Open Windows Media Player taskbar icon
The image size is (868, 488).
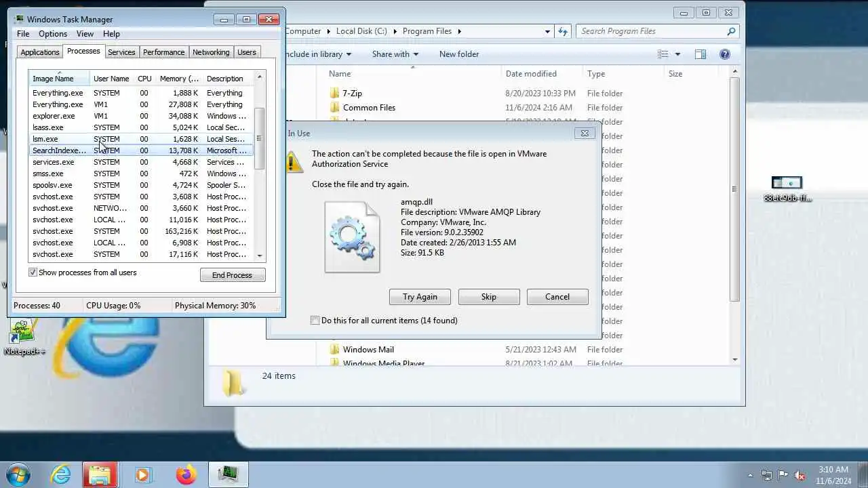142,474
